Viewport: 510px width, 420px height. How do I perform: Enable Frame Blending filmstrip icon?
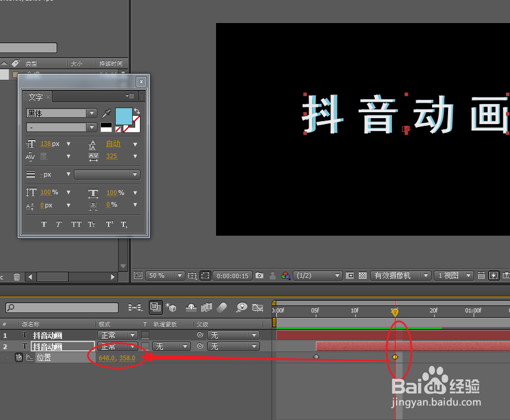(207, 307)
